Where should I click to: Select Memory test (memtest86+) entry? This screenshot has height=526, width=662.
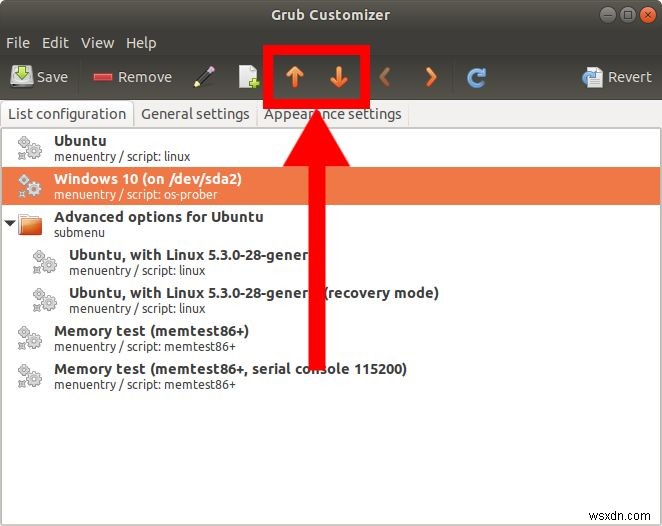click(x=331, y=338)
